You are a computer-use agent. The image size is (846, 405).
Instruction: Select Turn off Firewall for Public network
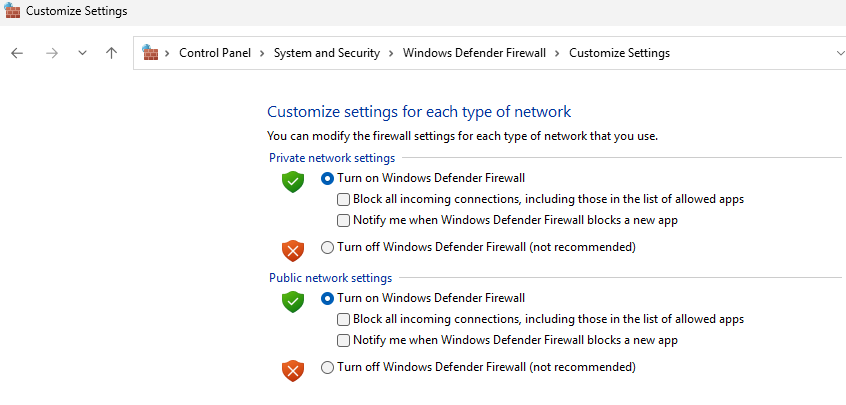click(x=327, y=368)
